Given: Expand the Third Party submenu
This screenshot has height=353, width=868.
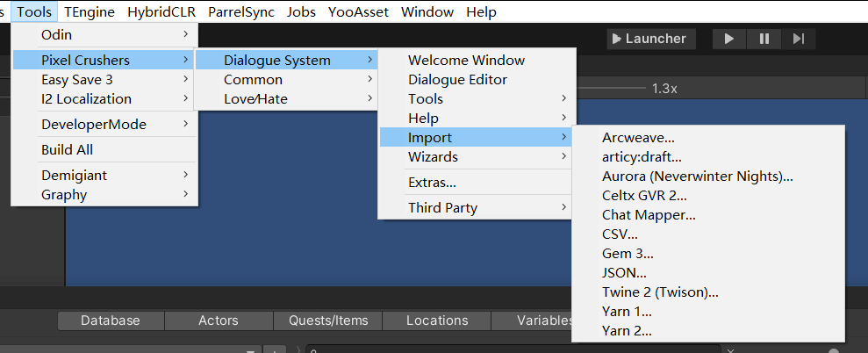Looking at the screenshot, I should (477, 208).
